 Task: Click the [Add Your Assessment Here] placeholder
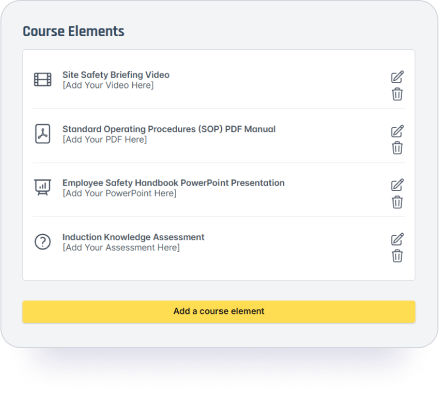click(121, 248)
